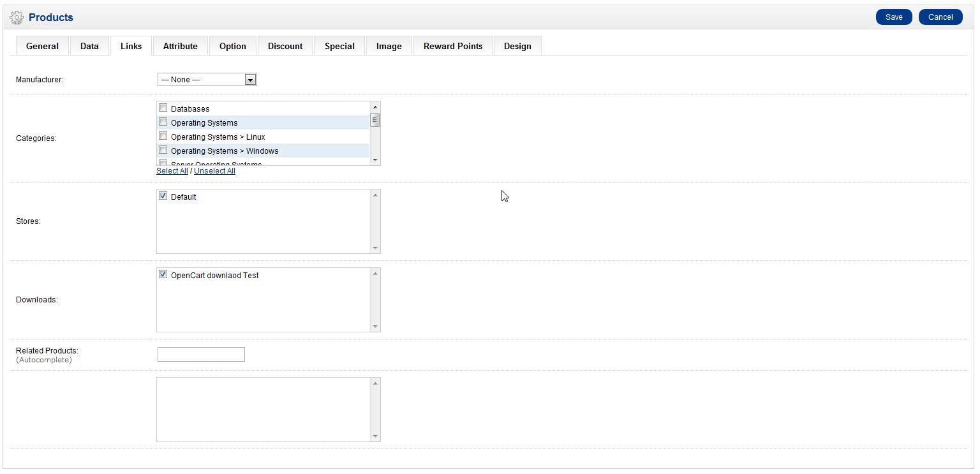This screenshot has height=474, width=980.
Task: Click the Unselect All link
Action: 214,171
